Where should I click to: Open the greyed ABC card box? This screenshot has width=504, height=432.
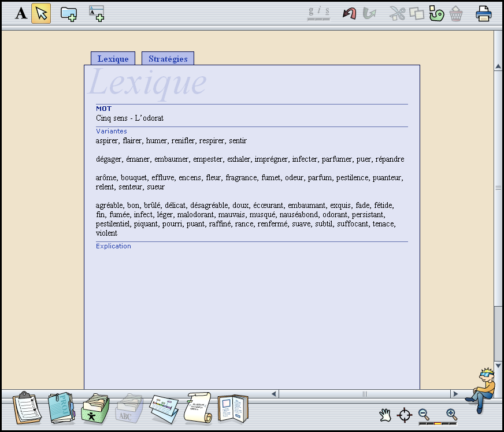point(129,408)
